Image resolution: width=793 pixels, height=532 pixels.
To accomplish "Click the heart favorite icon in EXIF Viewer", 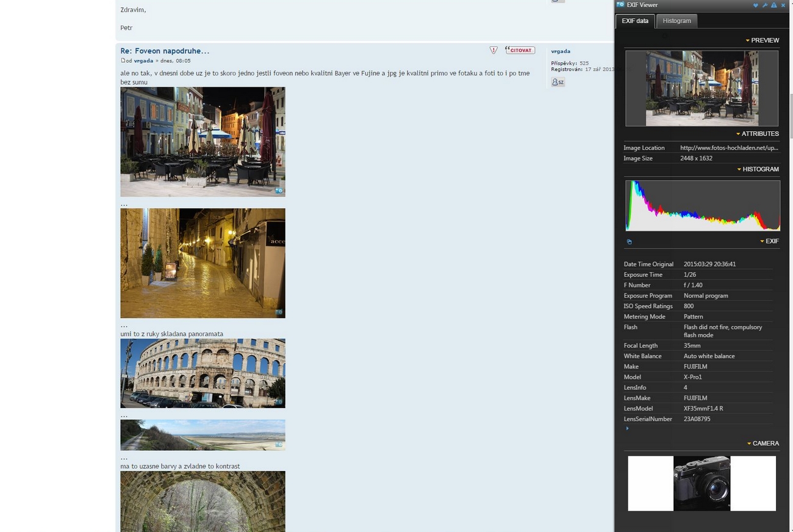I will (755, 5).
